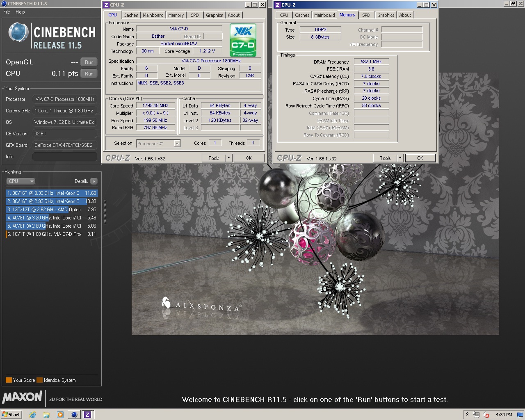Open Internet Explorer from taskbar
525x420 pixels.
[x=32, y=415]
